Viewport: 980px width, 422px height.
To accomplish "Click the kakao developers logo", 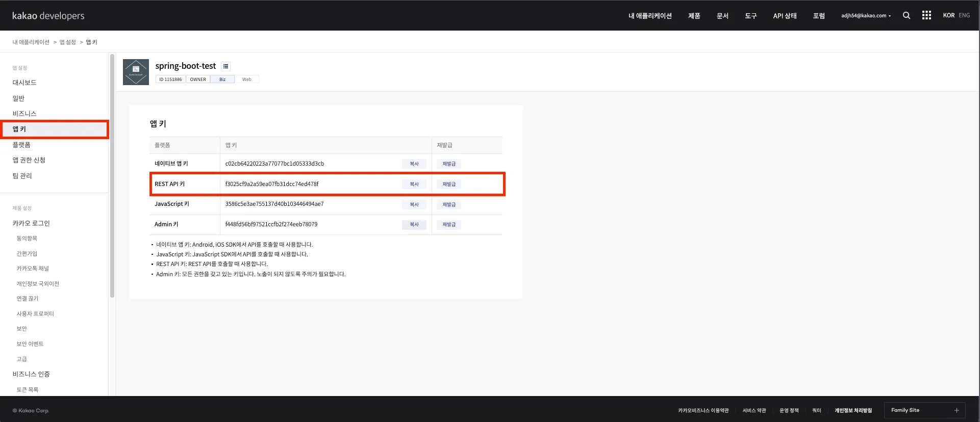I will tap(48, 16).
